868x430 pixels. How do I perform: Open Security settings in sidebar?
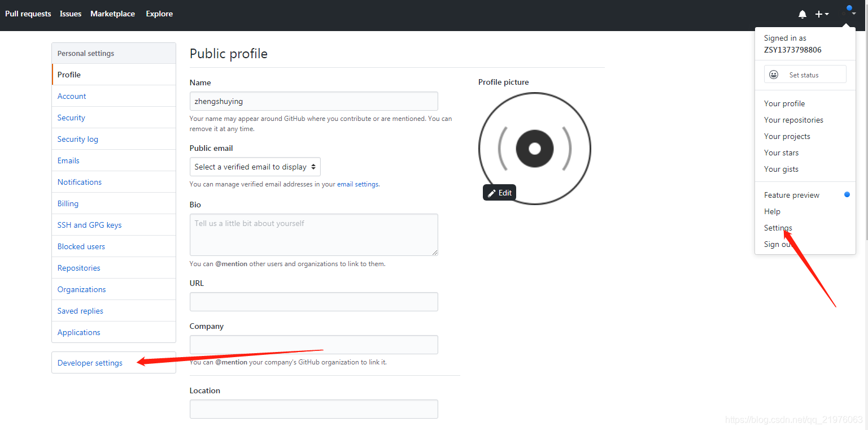coord(114,118)
